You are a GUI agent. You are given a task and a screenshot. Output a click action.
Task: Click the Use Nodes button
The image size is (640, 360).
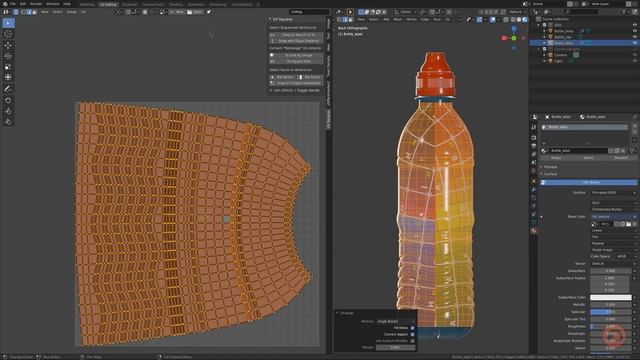point(589,182)
